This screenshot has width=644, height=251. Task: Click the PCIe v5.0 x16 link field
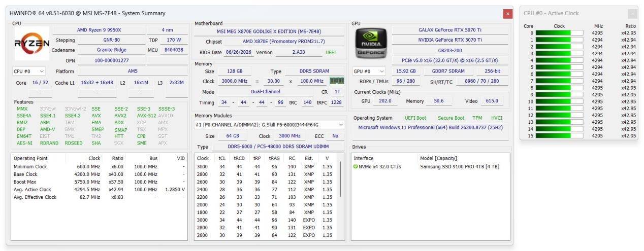coord(450,60)
